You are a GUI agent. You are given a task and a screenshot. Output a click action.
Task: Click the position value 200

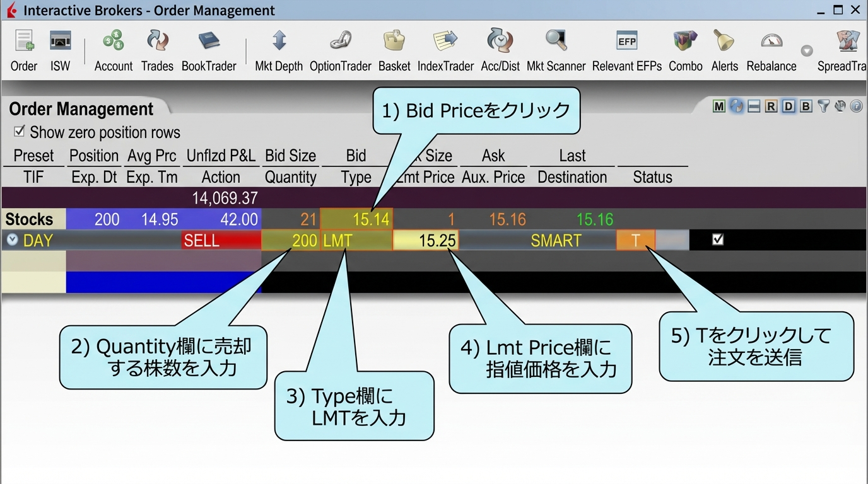[x=107, y=219]
